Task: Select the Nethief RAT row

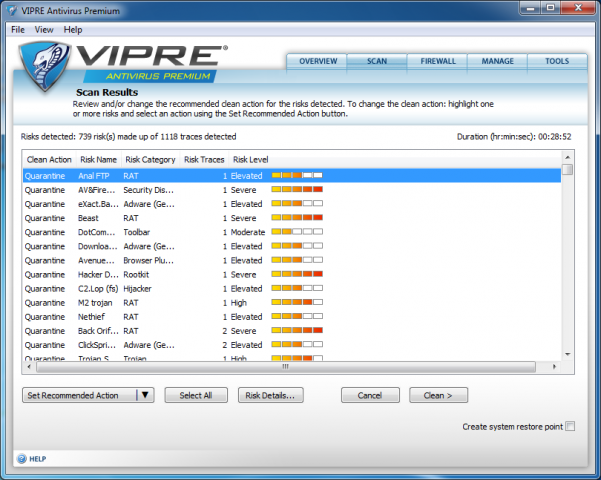Action: coord(292,317)
